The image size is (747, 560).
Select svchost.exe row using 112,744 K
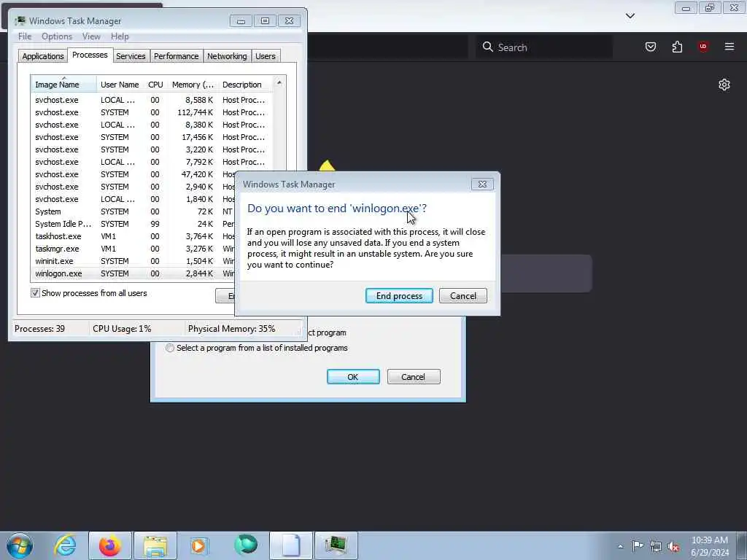click(152, 112)
